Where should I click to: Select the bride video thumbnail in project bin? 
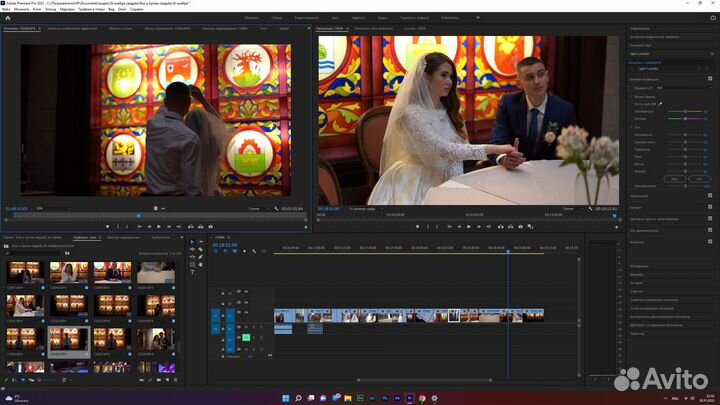pos(68,272)
